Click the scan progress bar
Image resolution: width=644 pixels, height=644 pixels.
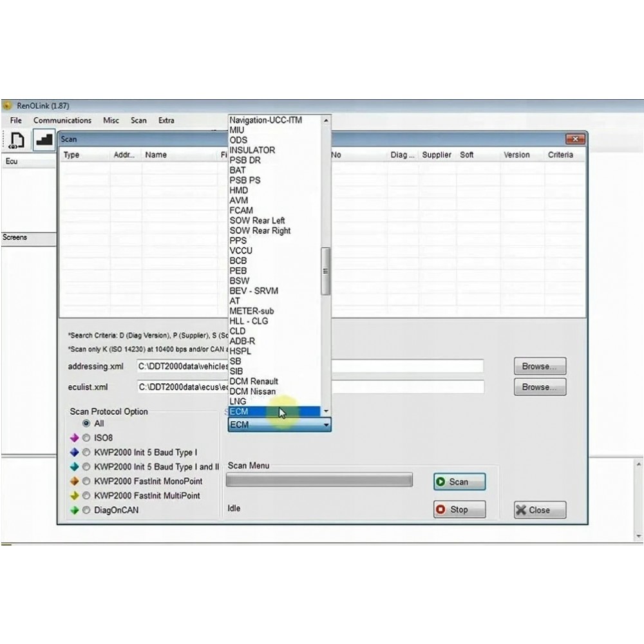tap(319, 480)
